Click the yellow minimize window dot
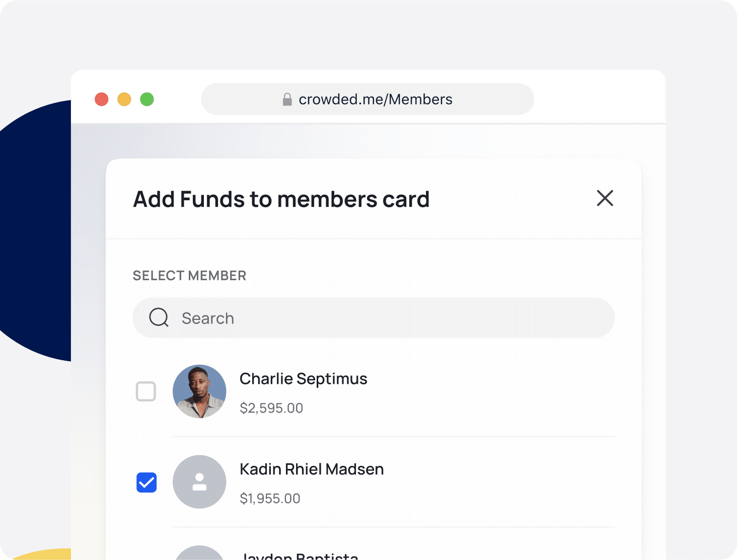 (124, 99)
